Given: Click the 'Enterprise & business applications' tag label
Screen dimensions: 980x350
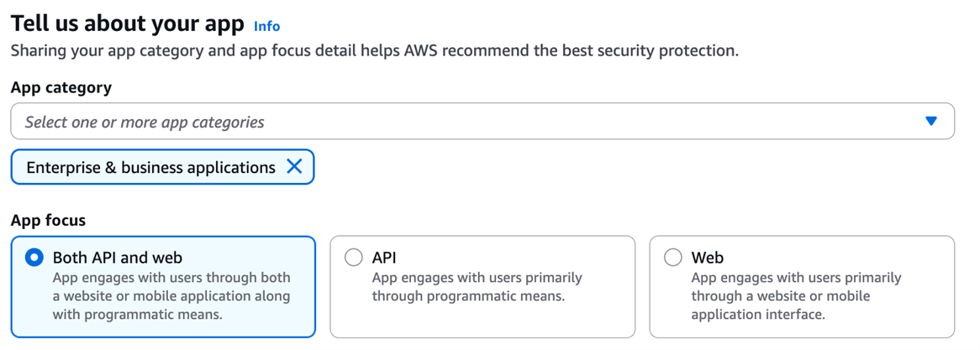Looking at the screenshot, I should (x=150, y=168).
